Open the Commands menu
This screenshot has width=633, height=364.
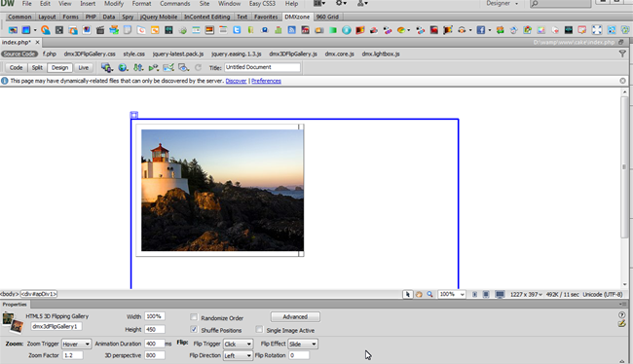pos(174,4)
